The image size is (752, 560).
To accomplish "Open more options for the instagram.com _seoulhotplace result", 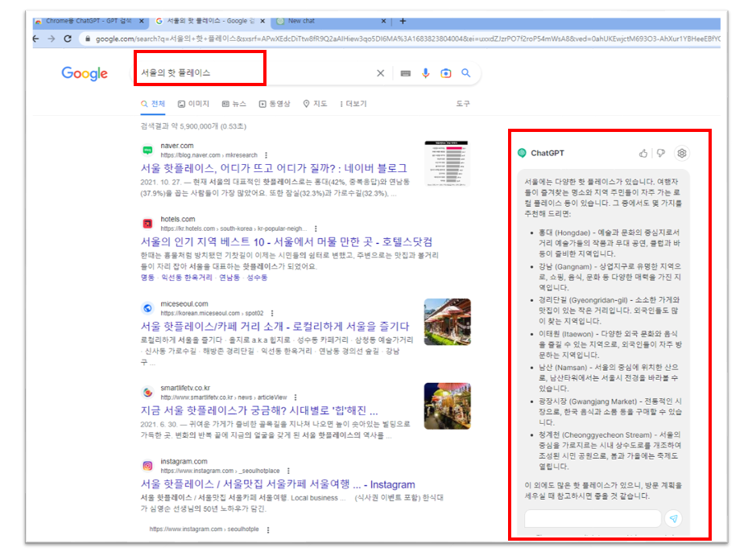I will pos(288,471).
